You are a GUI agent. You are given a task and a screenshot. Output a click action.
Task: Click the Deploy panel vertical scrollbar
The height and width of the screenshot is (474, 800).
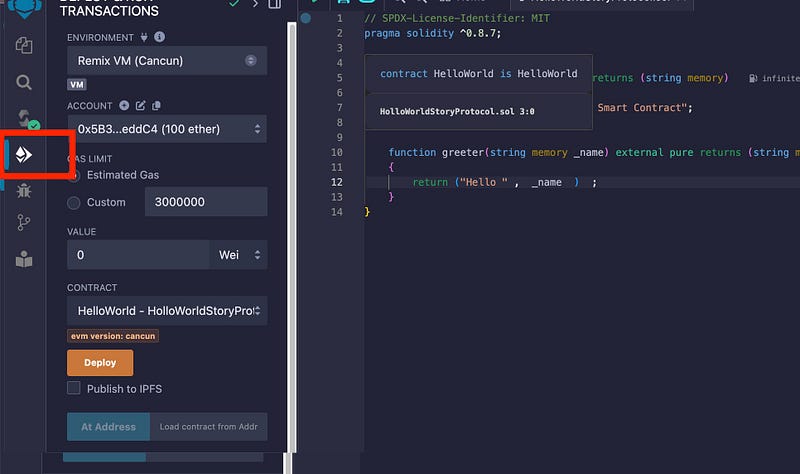pyautogui.click(x=292, y=237)
